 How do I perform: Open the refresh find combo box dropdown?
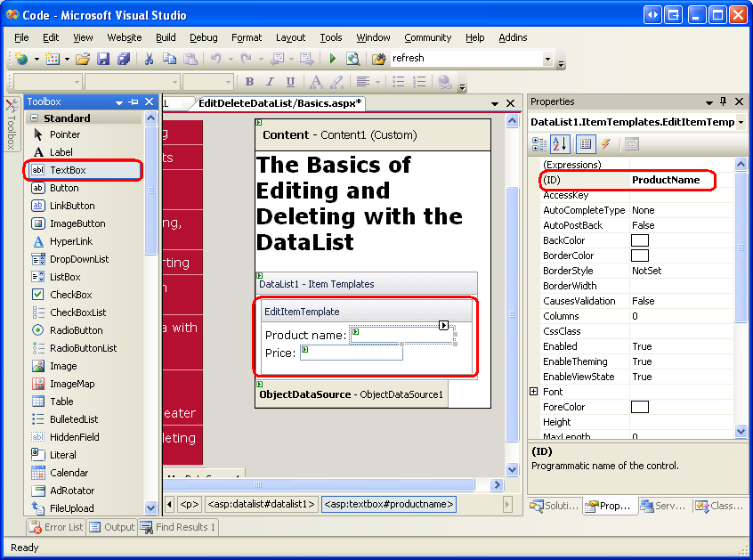tap(547, 59)
